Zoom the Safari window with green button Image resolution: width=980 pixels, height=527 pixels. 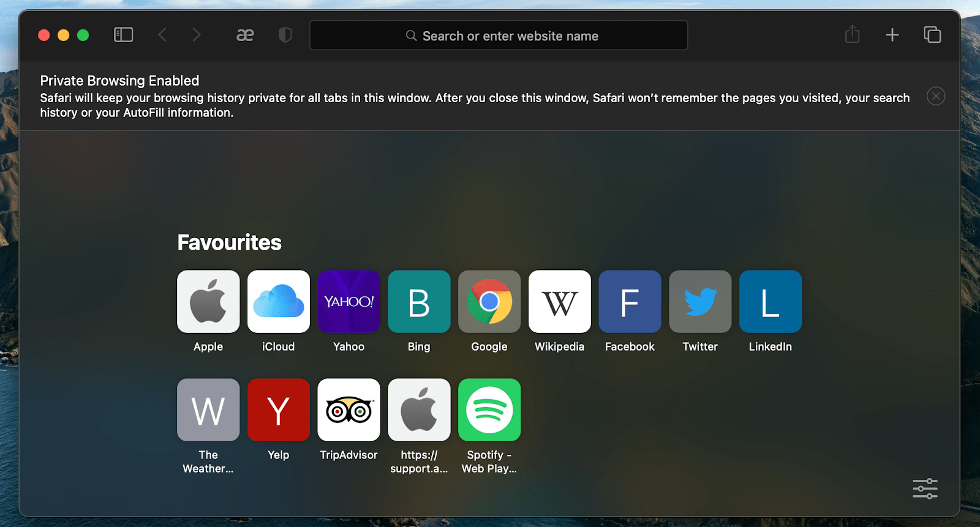pyautogui.click(x=83, y=35)
